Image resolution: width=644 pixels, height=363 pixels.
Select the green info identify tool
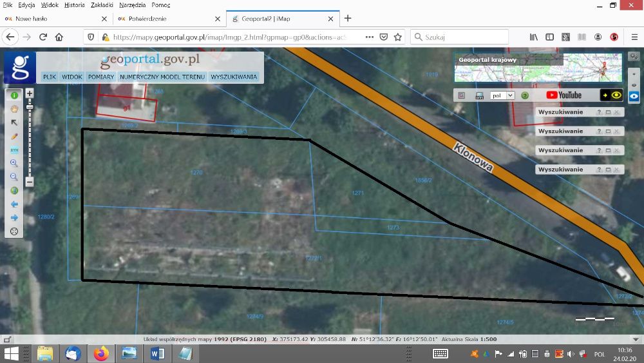pos(14,95)
